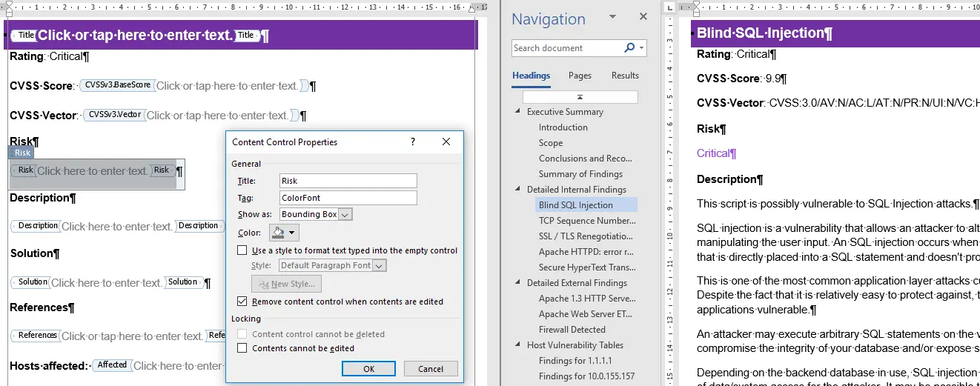Click the magnifier search icon in Navigation
The width and height of the screenshot is (980, 386).
pos(629,48)
